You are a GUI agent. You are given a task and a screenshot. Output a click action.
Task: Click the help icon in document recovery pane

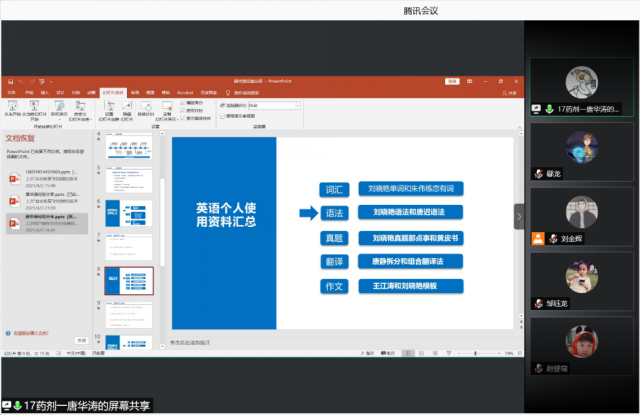pos(8,331)
